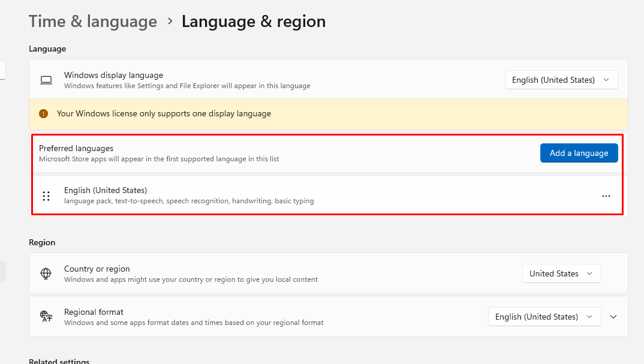Go back via the Time & language breadcrumb
This screenshot has width=644, height=364.
pos(92,21)
